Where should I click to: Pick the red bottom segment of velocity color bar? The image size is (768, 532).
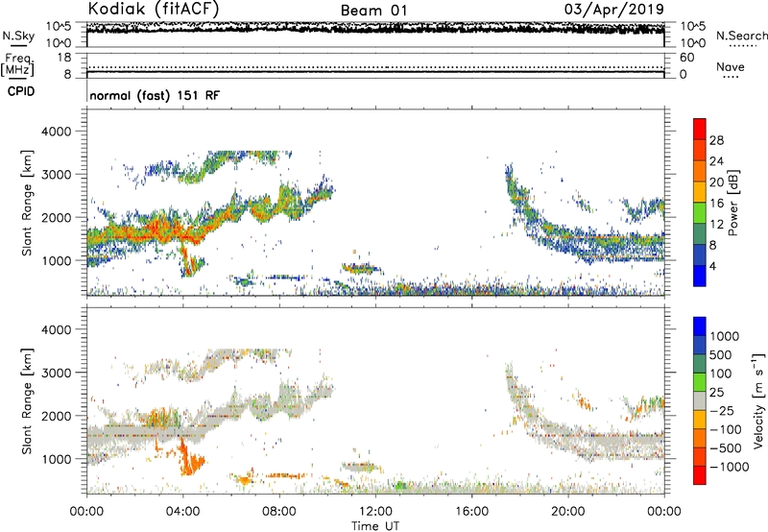pyautogui.click(x=700, y=475)
